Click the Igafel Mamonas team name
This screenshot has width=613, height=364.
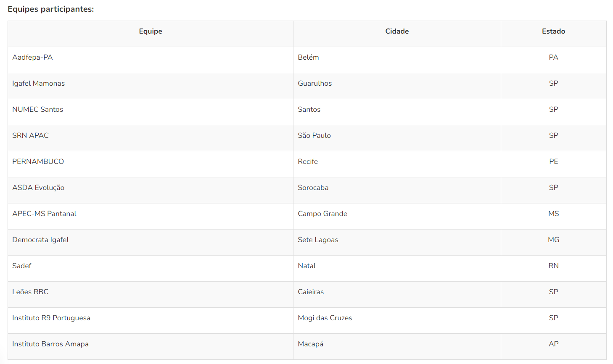[x=39, y=84]
